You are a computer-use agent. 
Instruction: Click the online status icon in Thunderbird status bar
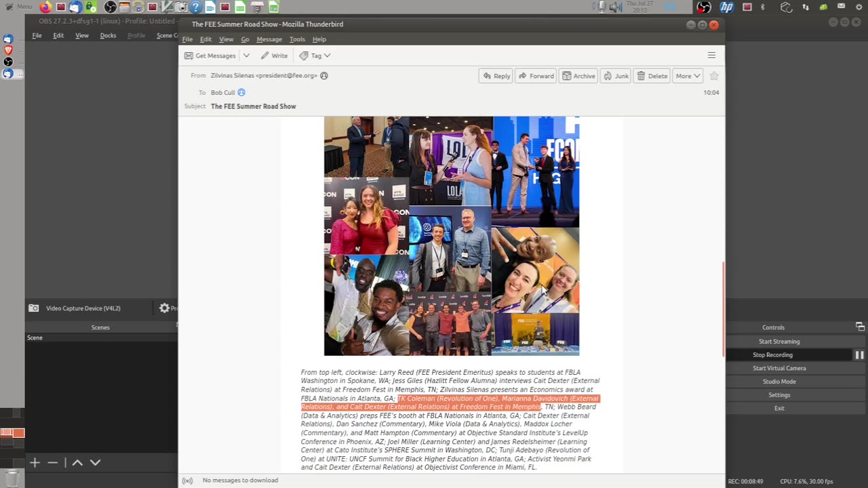[188, 481]
